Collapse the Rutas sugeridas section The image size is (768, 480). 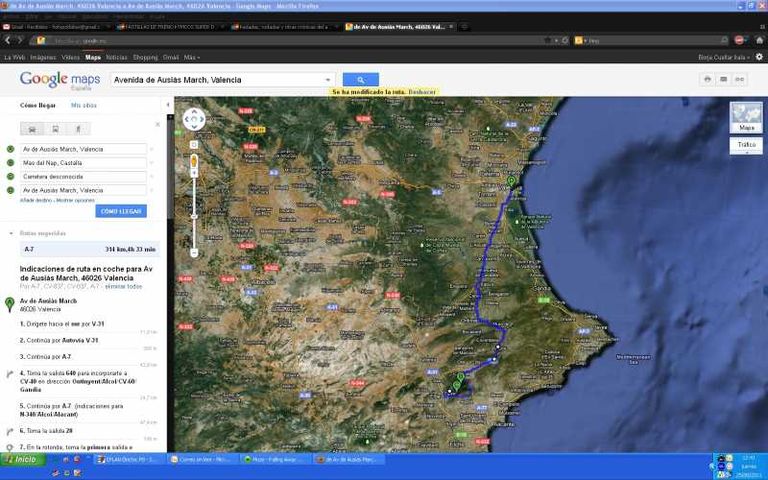pos(11,233)
